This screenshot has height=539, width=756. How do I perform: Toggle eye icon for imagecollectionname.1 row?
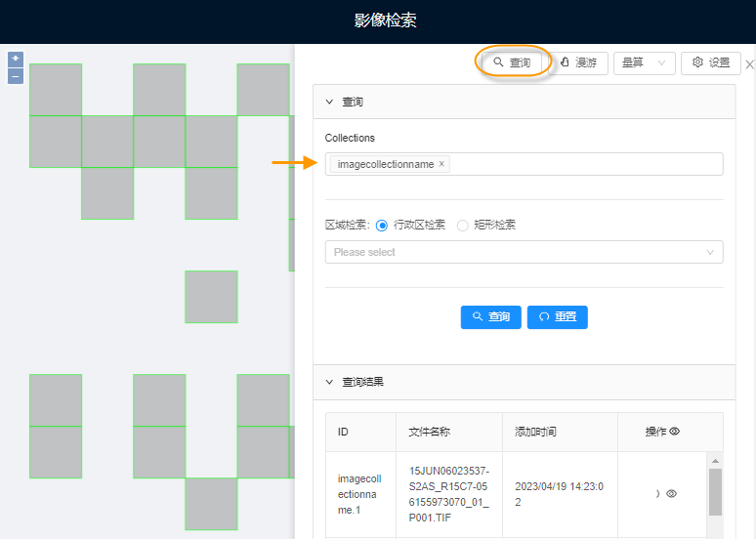tap(671, 494)
